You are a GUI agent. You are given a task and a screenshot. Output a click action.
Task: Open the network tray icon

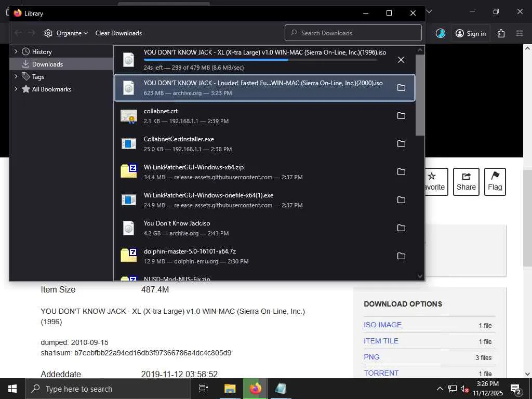(453, 389)
